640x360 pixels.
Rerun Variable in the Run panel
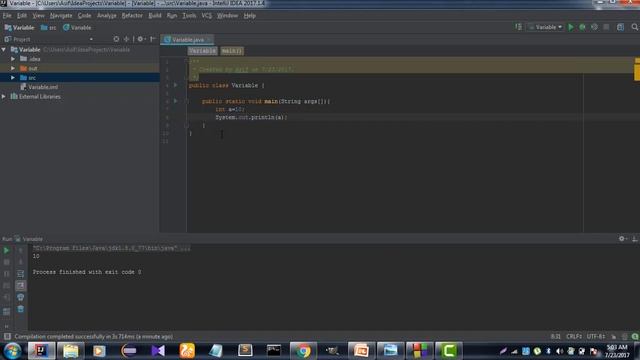pos(7,250)
